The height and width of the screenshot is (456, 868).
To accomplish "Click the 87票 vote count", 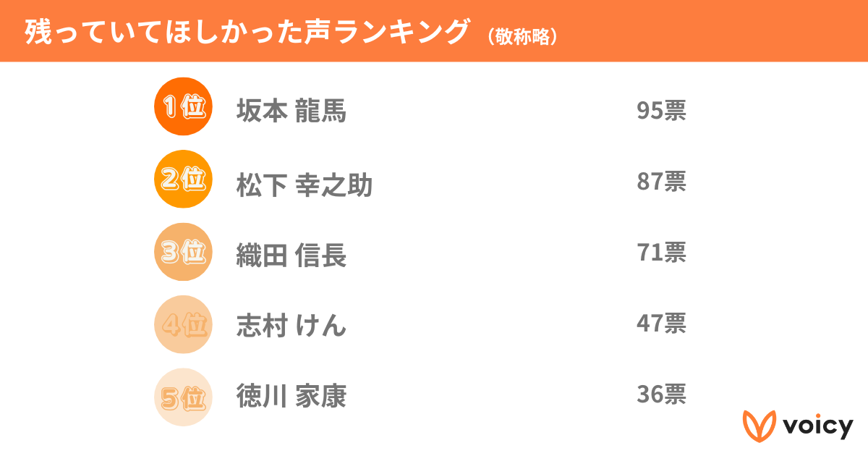I will pos(661,181).
